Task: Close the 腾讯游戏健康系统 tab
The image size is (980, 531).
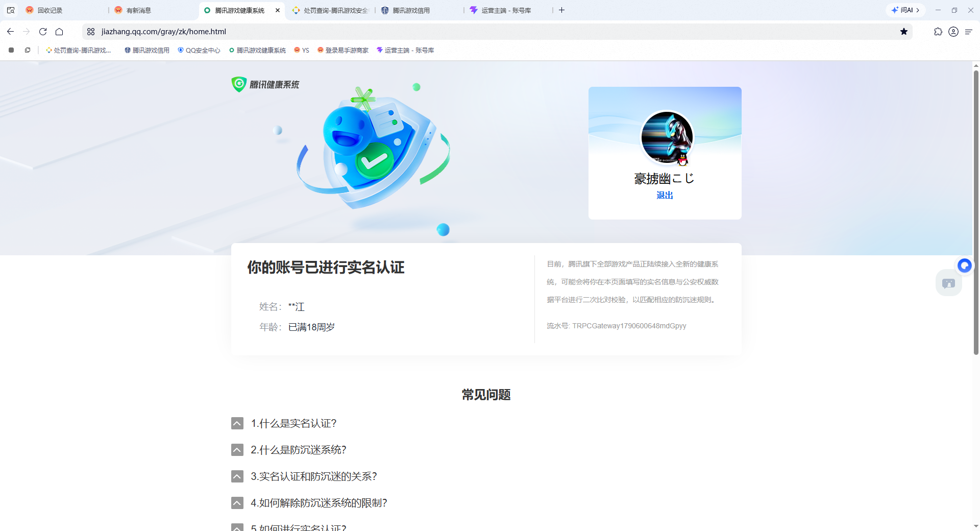Action: click(278, 10)
